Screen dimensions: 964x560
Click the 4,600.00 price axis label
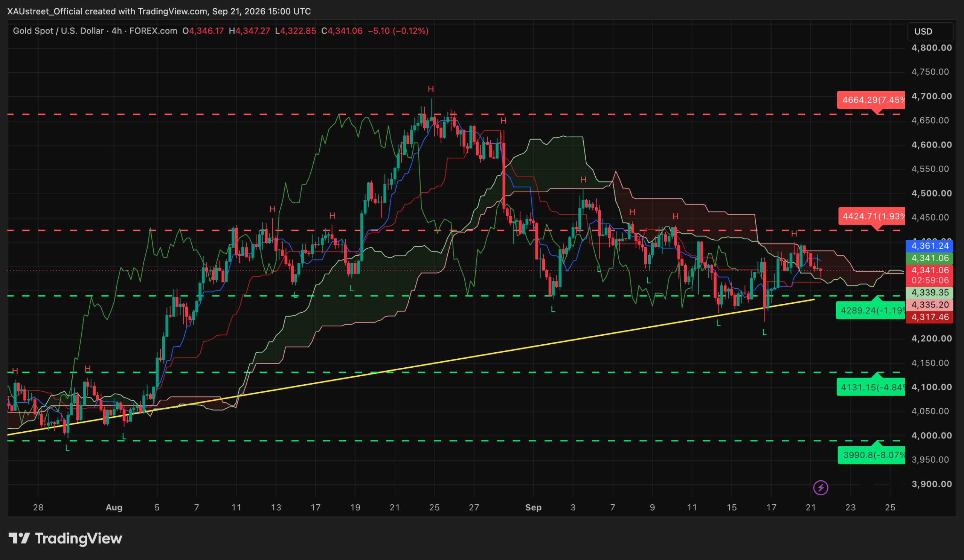point(932,145)
